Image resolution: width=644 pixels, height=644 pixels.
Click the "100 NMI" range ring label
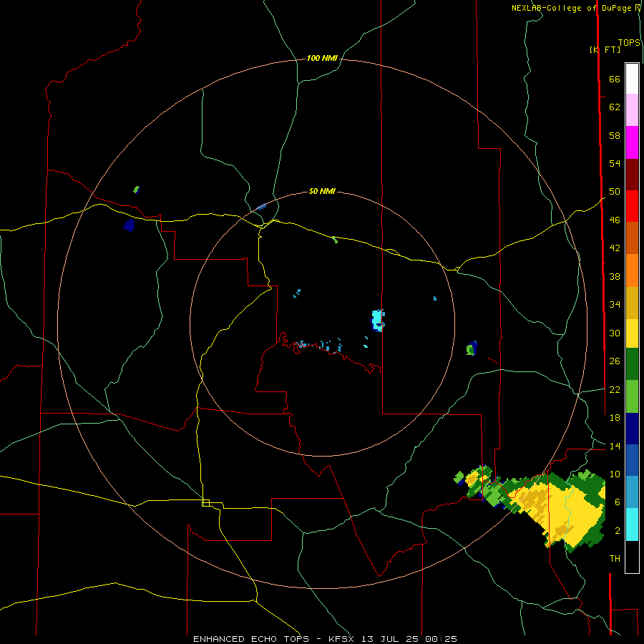[322, 58]
